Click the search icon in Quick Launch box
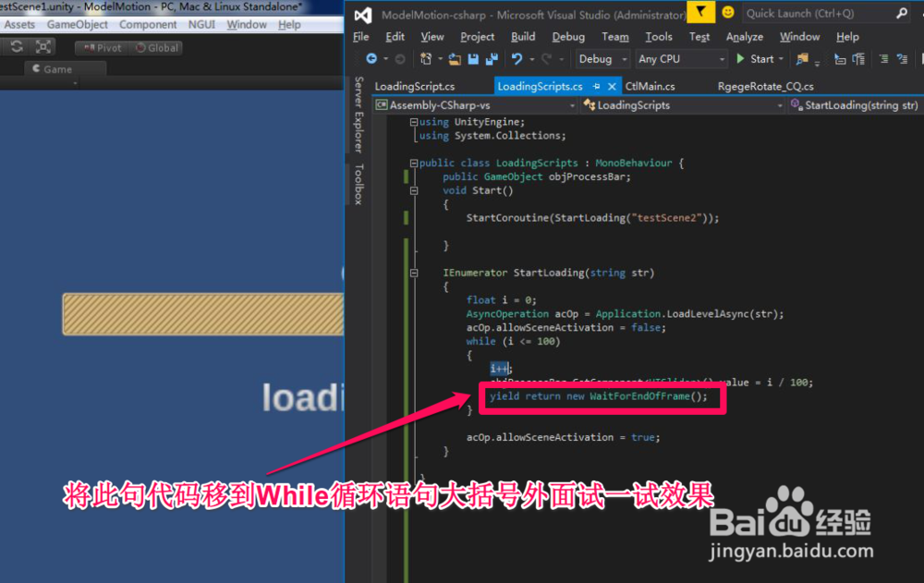The height and width of the screenshot is (583, 924). [x=902, y=13]
